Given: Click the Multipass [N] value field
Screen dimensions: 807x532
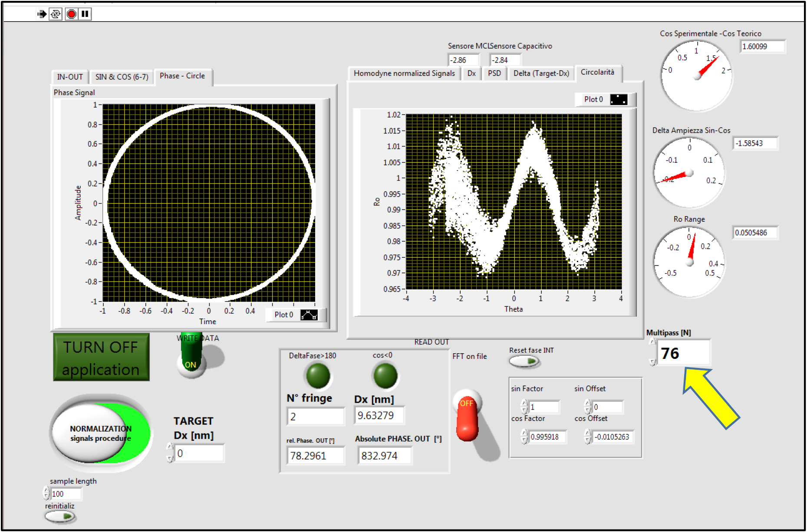Looking at the screenshot, I should [x=684, y=353].
